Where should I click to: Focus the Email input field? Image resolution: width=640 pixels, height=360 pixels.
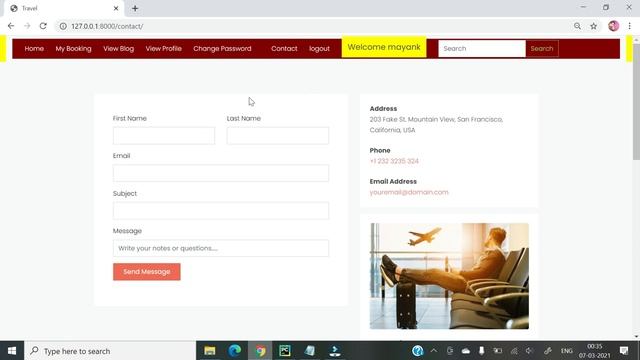[221, 173]
